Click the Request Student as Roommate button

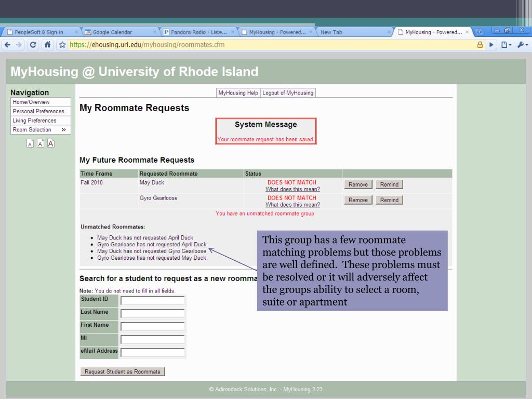click(x=123, y=371)
